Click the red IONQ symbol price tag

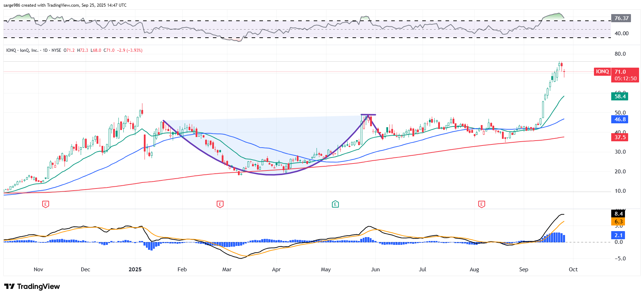(602, 72)
